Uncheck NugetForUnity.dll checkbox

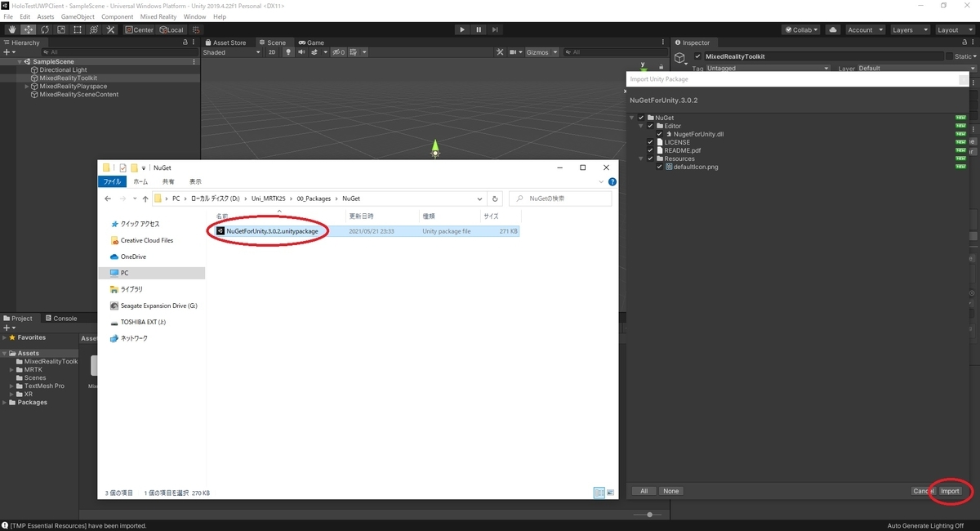point(659,134)
